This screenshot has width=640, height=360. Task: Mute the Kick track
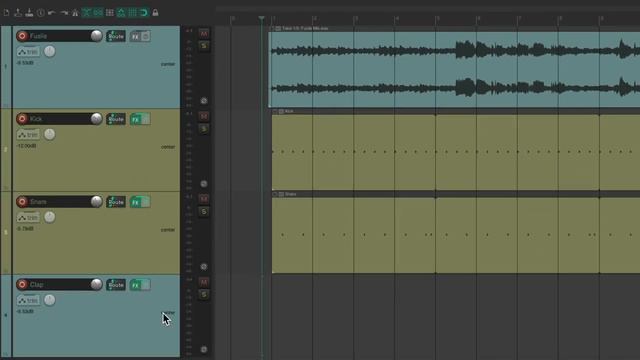tap(204, 117)
